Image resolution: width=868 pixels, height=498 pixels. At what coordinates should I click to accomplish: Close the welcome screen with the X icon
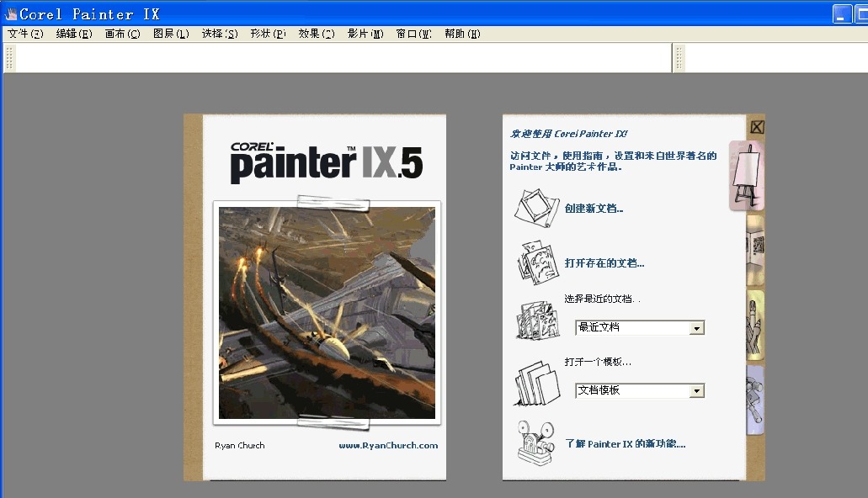click(757, 127)
